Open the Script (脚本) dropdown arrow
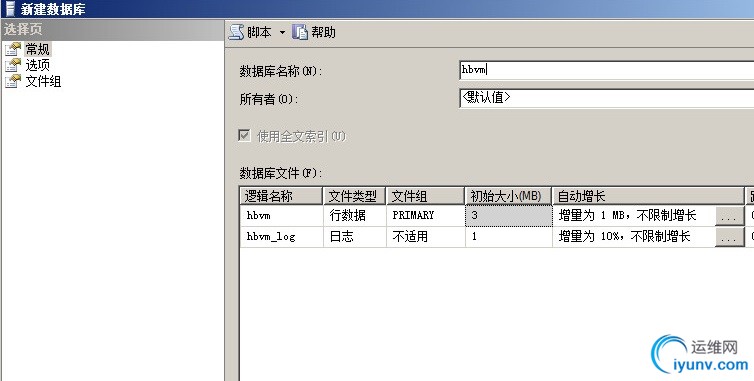This screenshot has width=754, height=381. tap(282, 33)
